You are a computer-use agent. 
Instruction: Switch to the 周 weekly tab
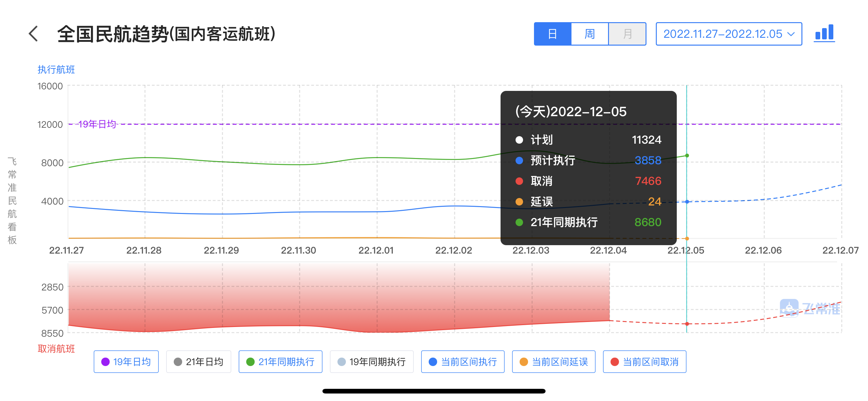coord(589,34)
